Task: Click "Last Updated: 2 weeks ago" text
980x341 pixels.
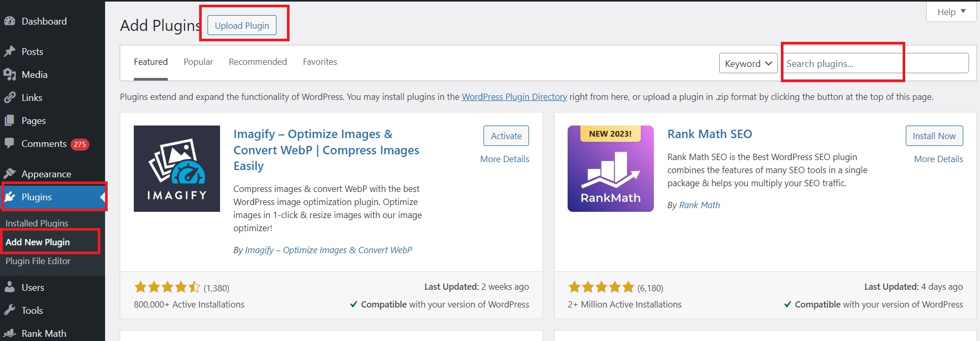Action: [477, 287]
